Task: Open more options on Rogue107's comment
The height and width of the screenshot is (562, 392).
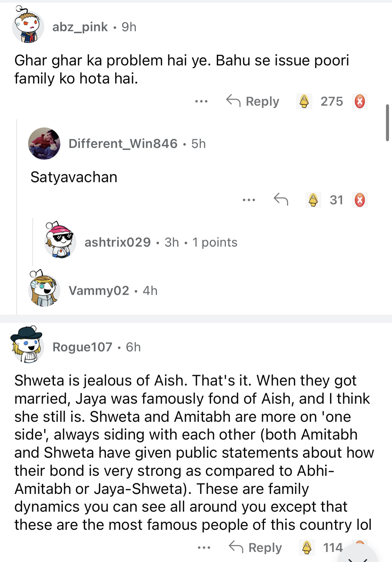Action: (x=204, y=548)
